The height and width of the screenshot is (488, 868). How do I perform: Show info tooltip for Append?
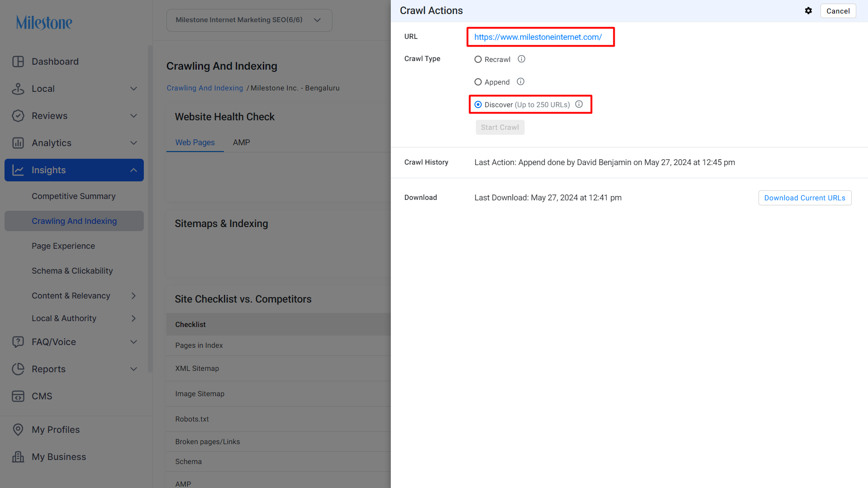tap(521, 81)
